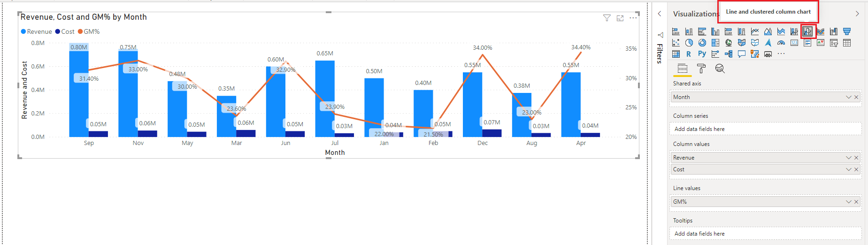Select the Pie chart visual
868x245 pixels.
pyautogui.click(x=689, y=43)
